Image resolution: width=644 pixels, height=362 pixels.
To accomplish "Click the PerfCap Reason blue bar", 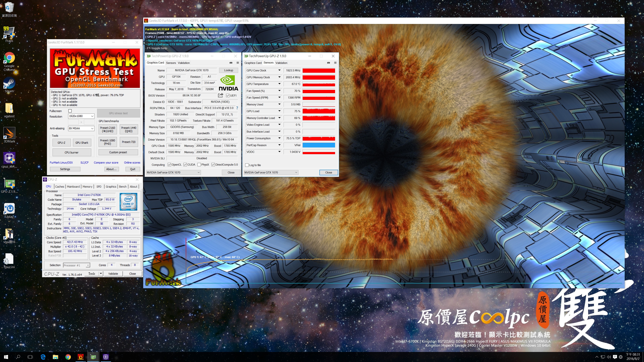I will click(x=319, y=145).
